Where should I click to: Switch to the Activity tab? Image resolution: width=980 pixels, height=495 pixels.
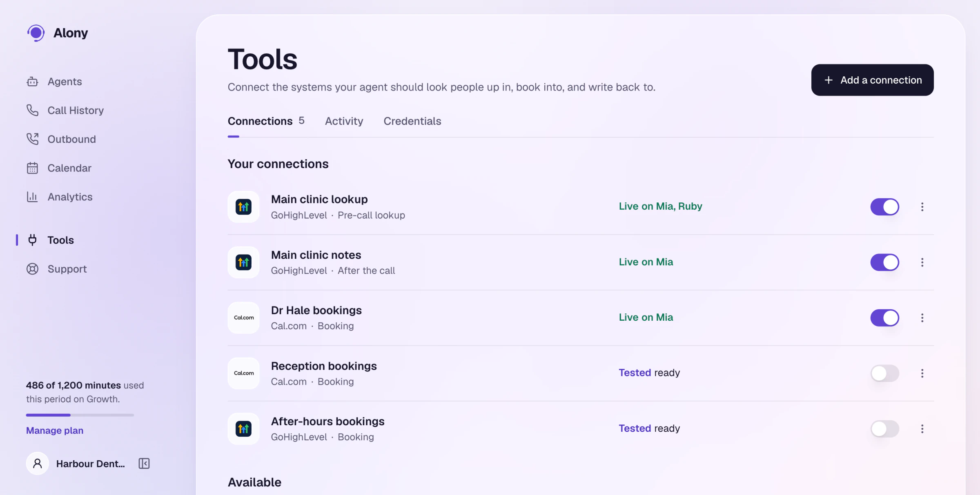(x=344, y=121)
